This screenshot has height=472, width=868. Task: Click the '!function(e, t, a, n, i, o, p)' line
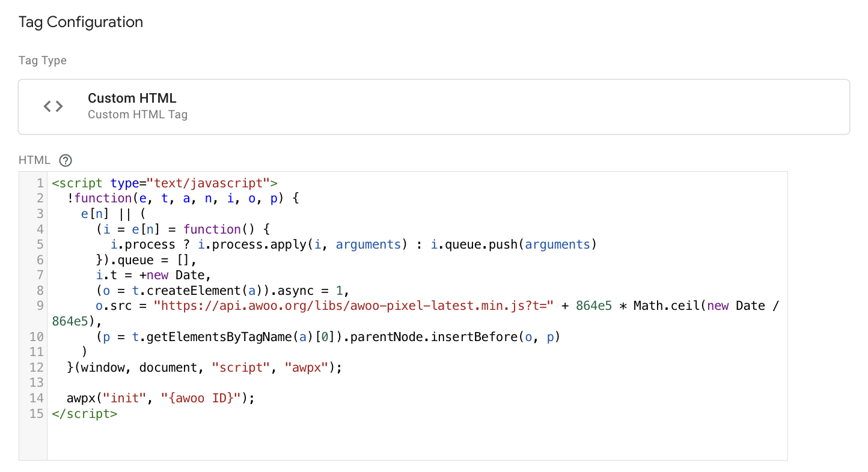tap(183, 198)
